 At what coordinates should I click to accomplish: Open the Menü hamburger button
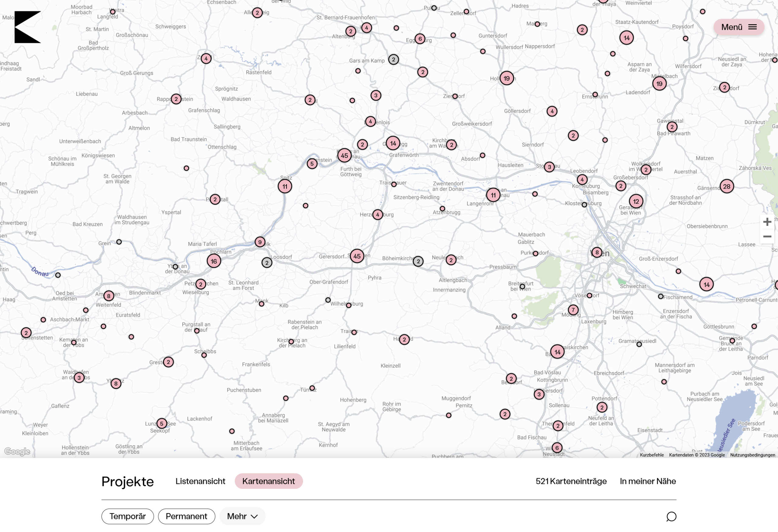pos(738,27)
